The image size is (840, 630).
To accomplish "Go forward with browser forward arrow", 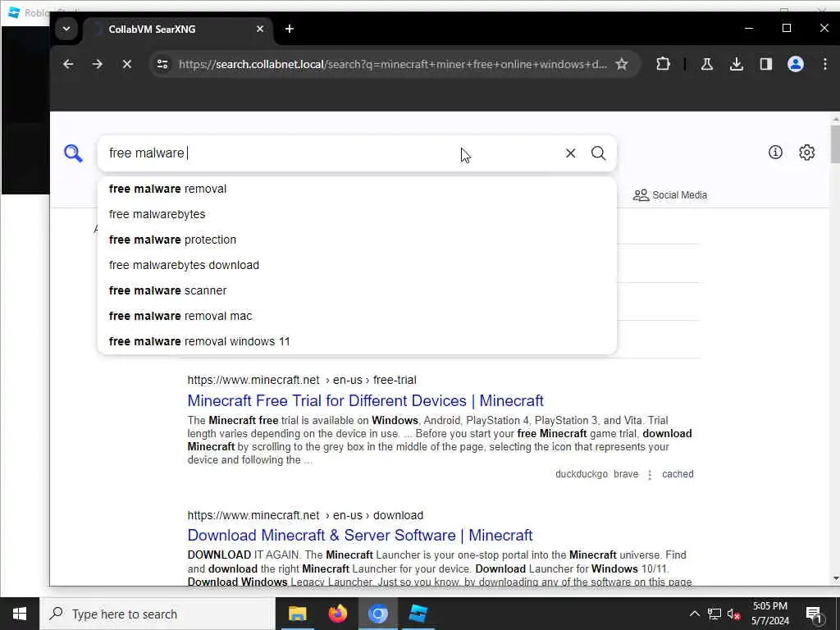I will [97, 64].
